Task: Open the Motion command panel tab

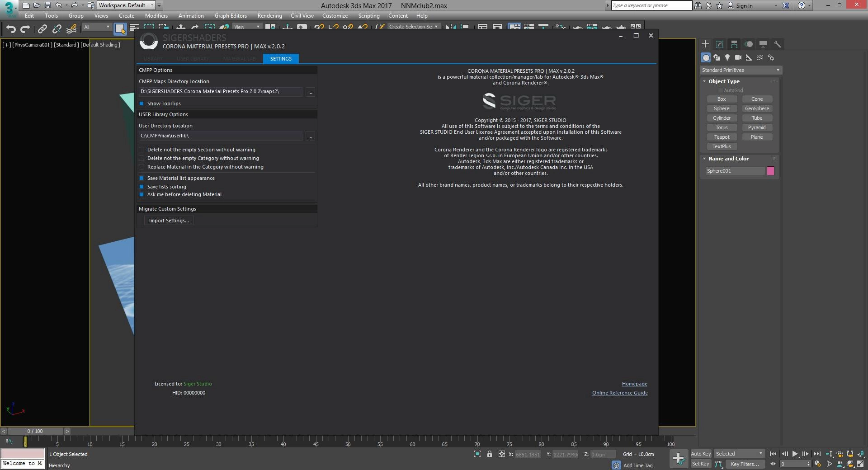Action: (749, 44)
